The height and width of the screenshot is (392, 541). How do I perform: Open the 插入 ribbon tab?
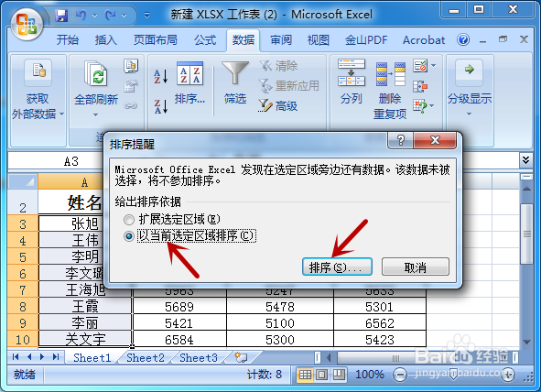(106, 40)
